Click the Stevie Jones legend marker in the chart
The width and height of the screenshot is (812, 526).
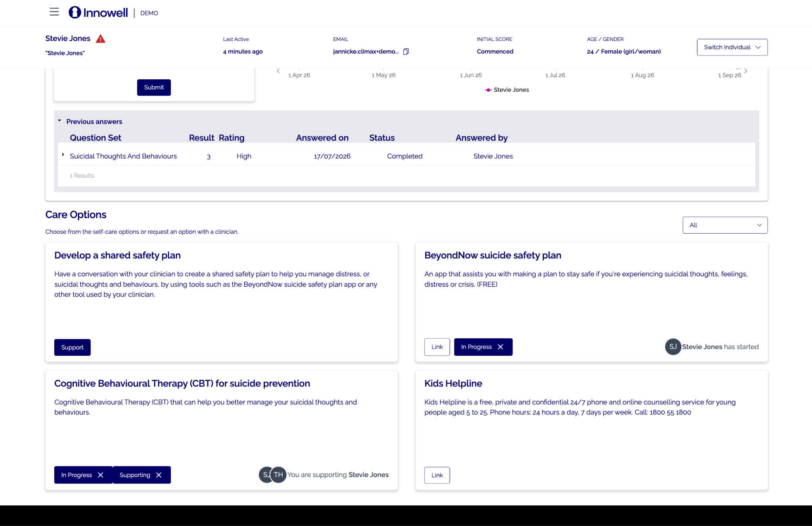(488, 90)
